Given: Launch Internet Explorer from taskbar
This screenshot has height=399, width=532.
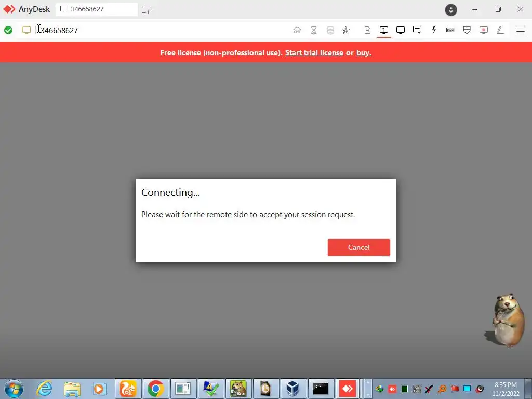Looking at the screenshot, I should 45,389.
